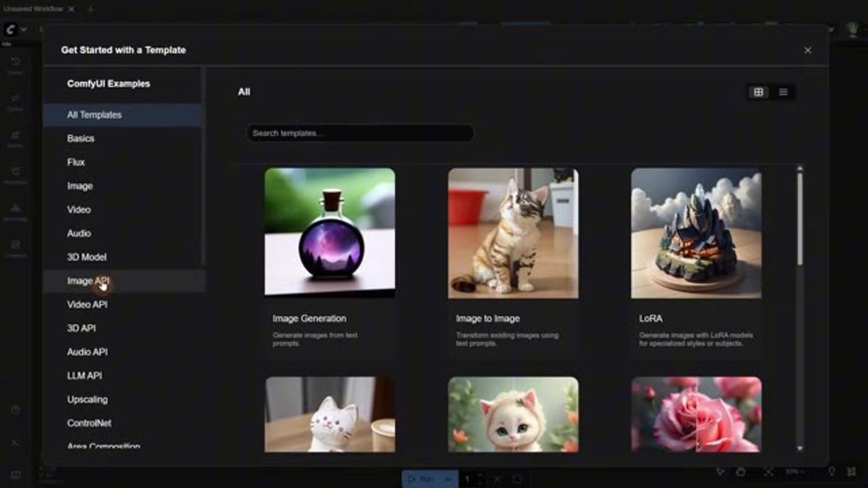Open the Video template category
The height and width of the screenshot is (488, 868).
click(122, 210)
